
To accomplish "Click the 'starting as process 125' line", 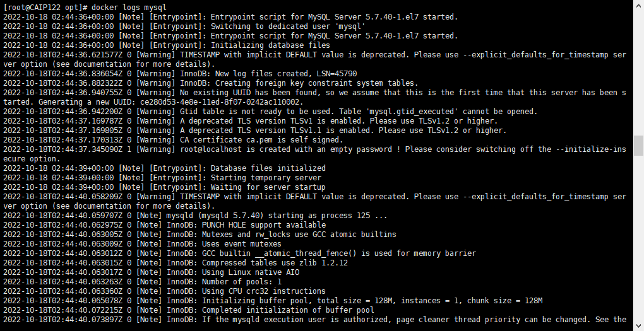I will (x=195, y=216).
